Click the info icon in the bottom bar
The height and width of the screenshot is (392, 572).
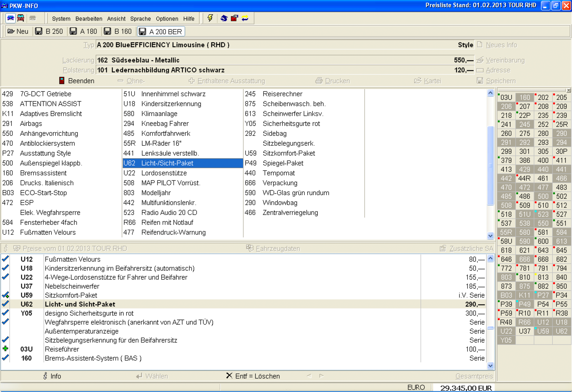[x=45, y=376]
